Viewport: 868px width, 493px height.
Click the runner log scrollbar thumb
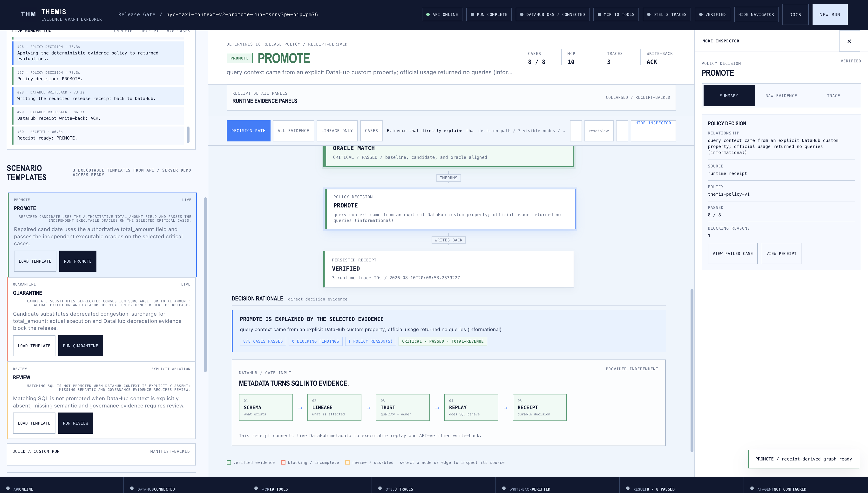[188, 135]
